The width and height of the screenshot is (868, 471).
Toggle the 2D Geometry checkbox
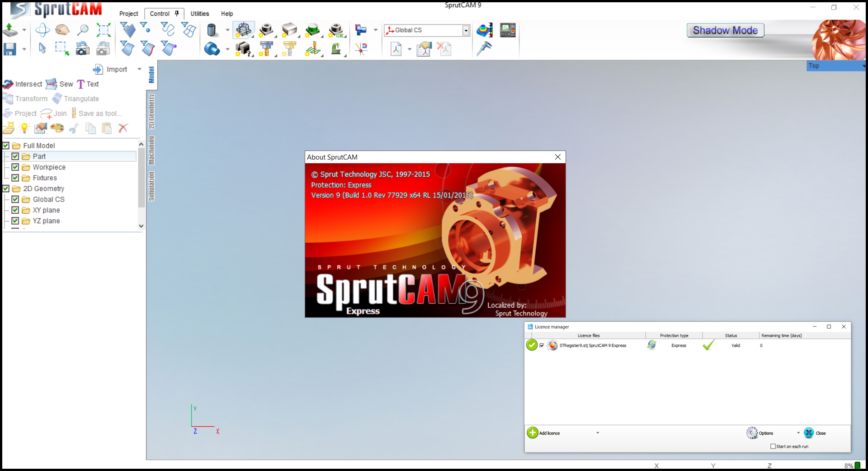[6, 188]
